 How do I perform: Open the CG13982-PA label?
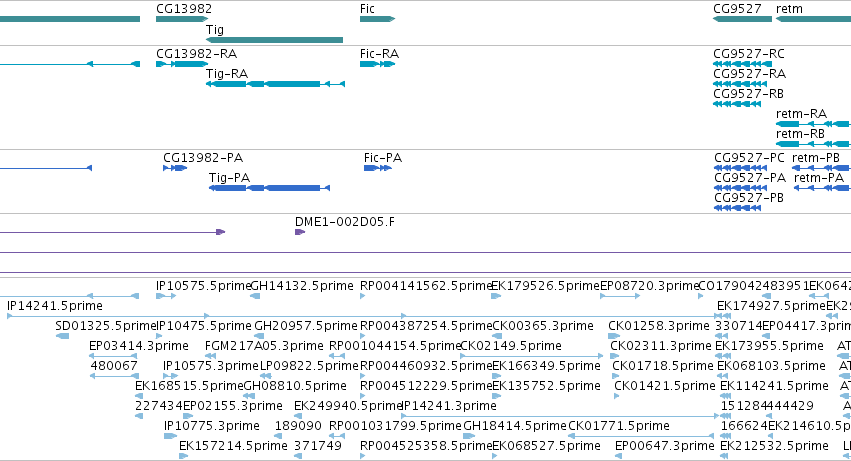pyautogui.click(x=203, y=158)
